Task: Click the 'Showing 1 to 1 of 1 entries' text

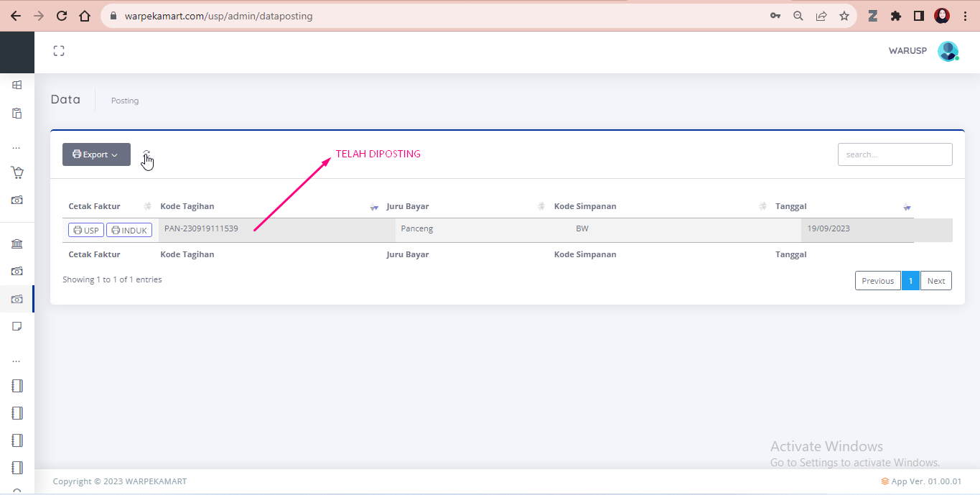Action: point(112,279)
